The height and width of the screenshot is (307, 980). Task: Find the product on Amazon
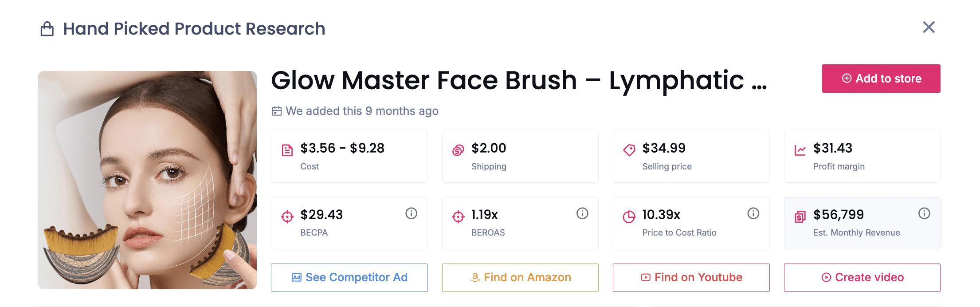520,277
